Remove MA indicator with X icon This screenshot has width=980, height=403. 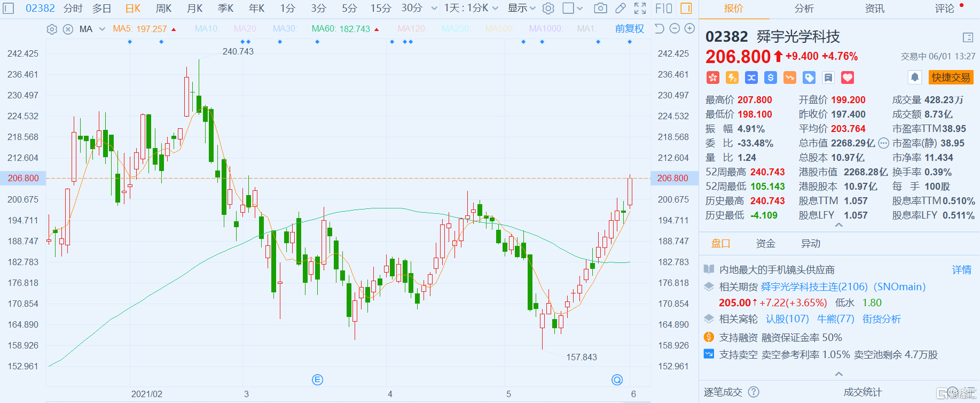(x=68, y=29)
